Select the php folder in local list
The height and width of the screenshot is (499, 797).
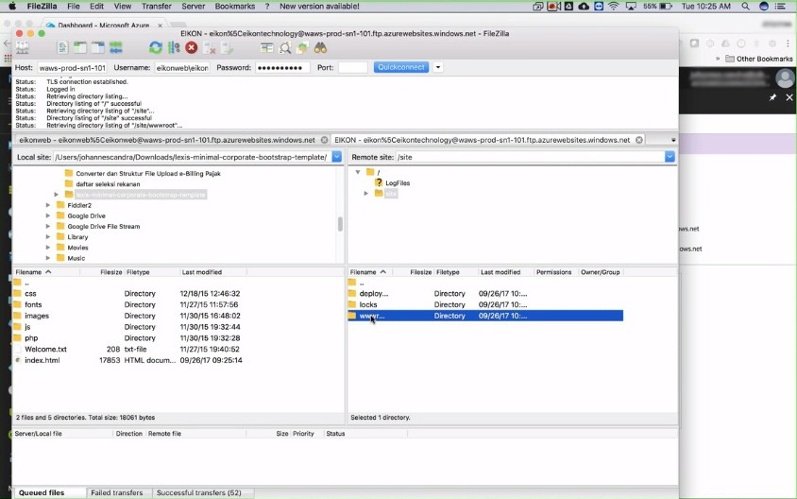(x=32, y=338)
